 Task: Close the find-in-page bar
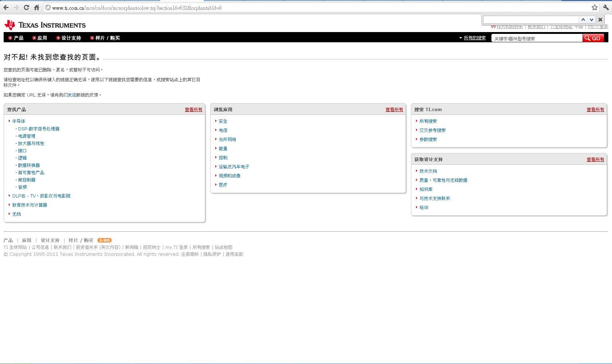pyautogui.click(x=600, y=20)
